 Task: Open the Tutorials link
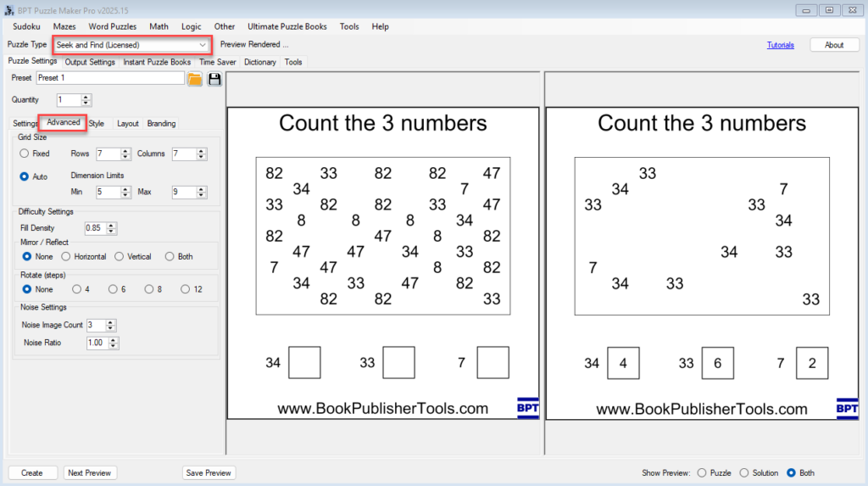[x=780, y=45]
